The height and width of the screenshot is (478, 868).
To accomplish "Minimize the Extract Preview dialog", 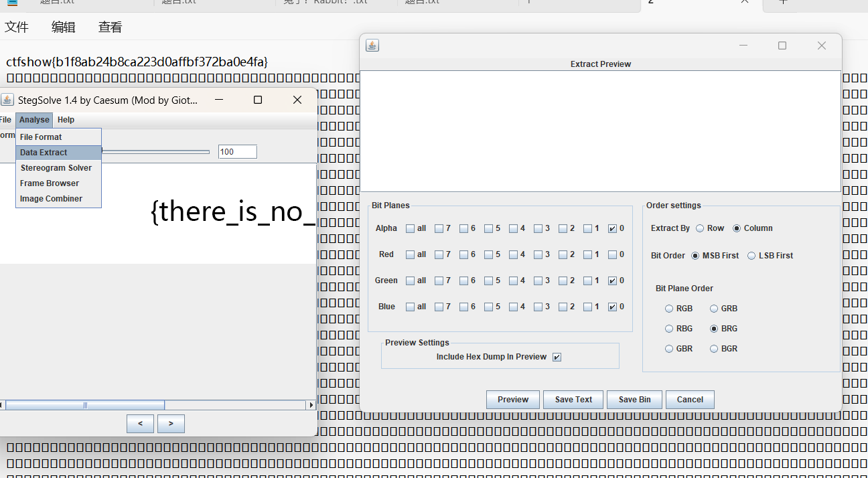I will pos(743,46).
